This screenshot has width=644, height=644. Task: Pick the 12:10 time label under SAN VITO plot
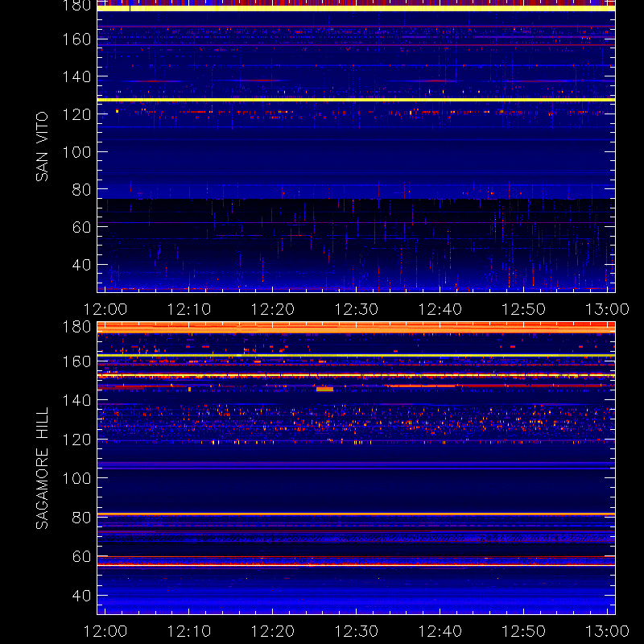click(189, 309)
